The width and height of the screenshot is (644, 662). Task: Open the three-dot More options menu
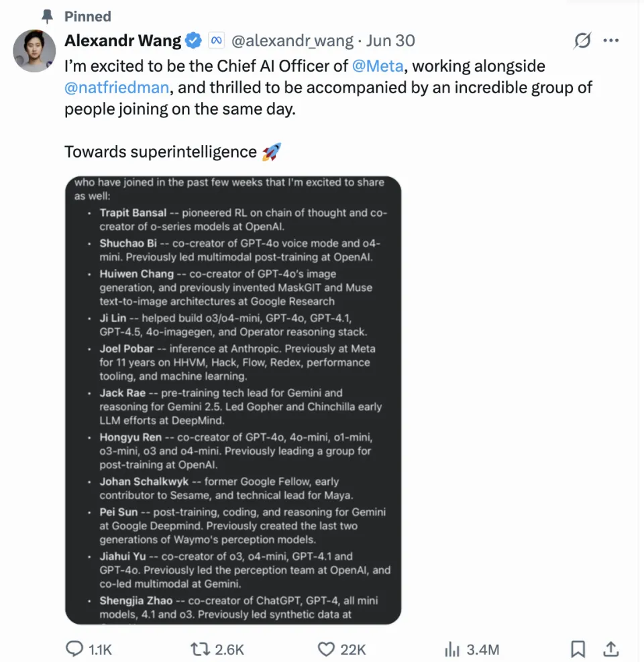[x=610, y=41]
